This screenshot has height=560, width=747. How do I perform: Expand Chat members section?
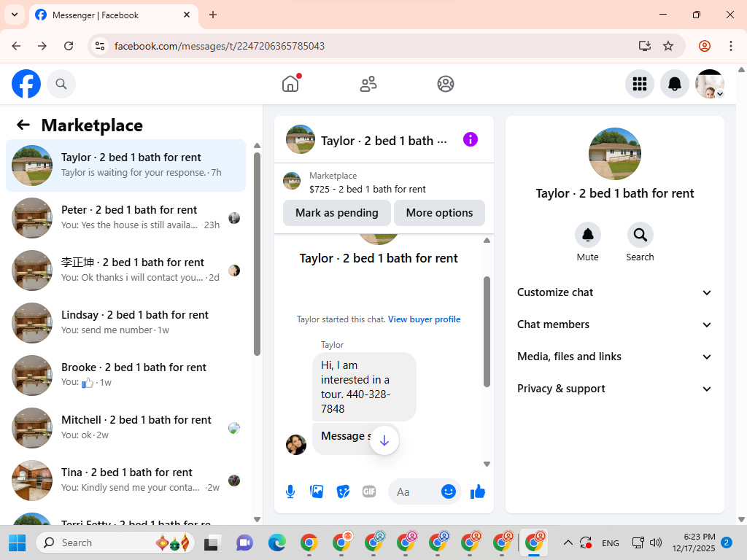[614, 324]
